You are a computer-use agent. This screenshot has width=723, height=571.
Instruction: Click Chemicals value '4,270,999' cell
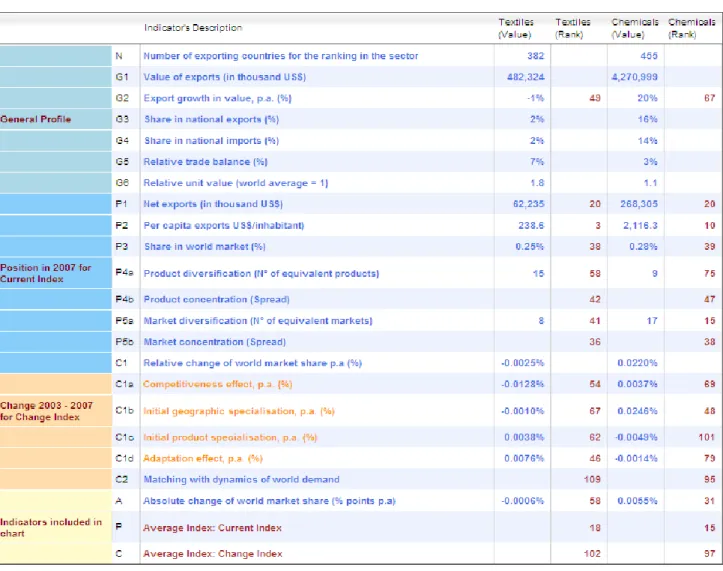(x=634, y=77)
